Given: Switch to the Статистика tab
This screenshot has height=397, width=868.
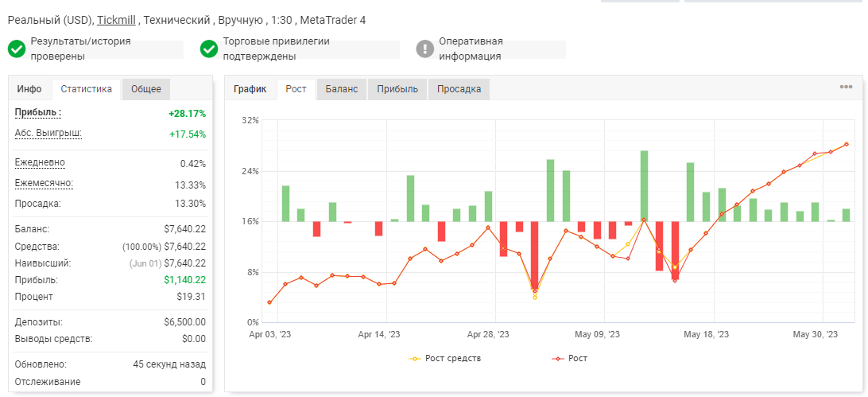Looking at the screenshot, I should pyautogui.click(x=87, y=89).
